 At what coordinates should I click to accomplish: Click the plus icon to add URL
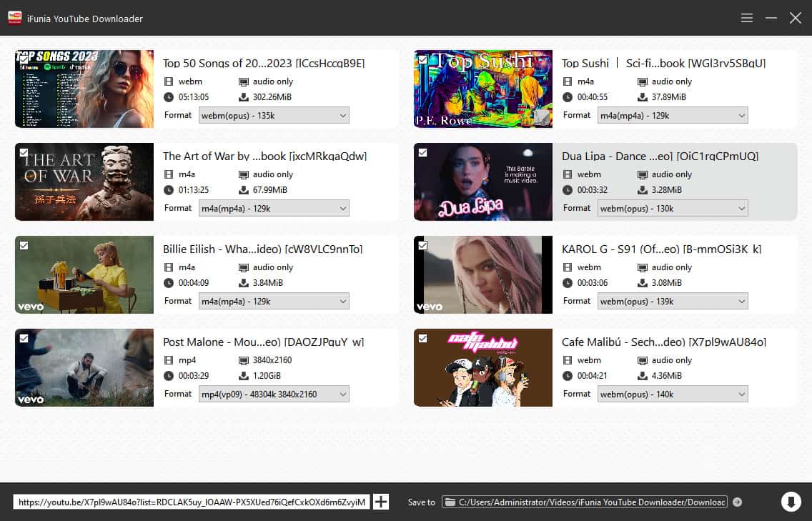[382, 502]
